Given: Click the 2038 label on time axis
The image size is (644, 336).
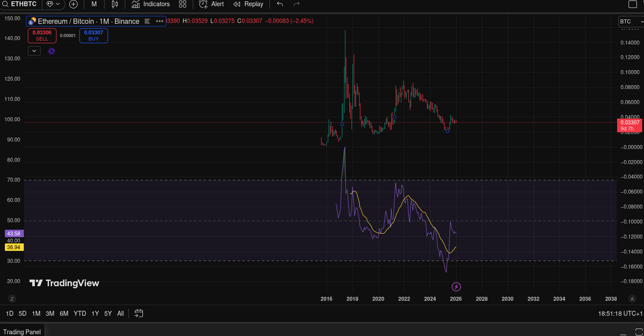Looking at the screenshot, I should click(611, 298).
